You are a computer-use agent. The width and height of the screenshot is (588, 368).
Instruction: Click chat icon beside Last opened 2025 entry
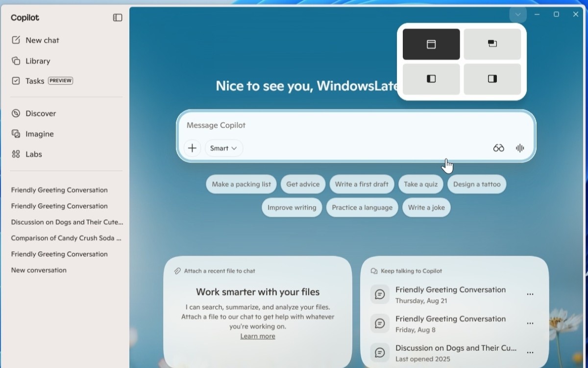point(380,352)
